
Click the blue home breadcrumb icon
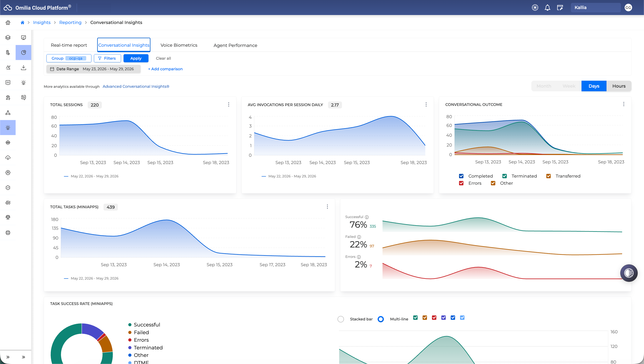[22, 23]
